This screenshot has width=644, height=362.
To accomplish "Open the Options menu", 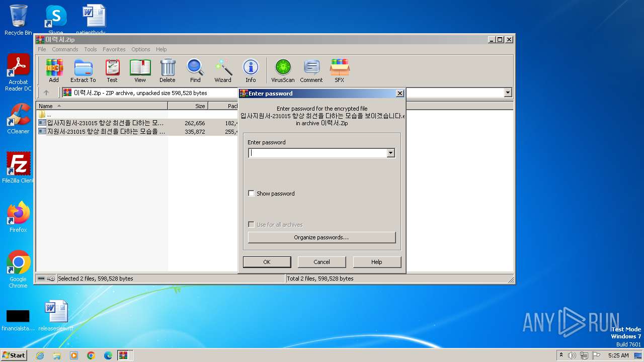I will [x=141, y=49].
